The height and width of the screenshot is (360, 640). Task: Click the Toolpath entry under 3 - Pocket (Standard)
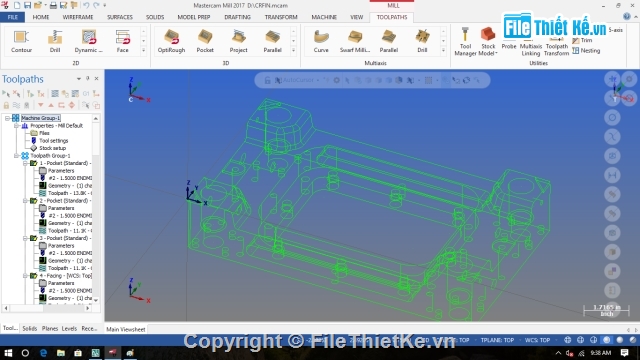(65, 268)
